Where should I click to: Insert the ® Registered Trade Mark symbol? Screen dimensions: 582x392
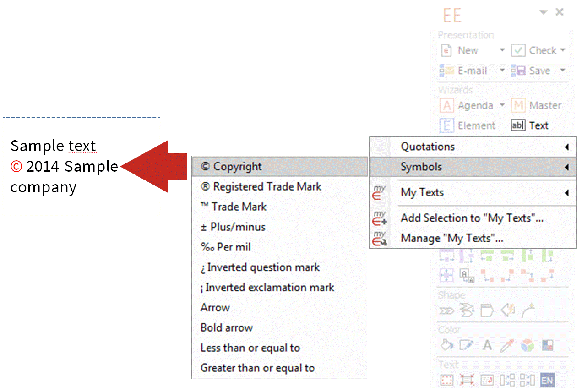click(280, 187)
